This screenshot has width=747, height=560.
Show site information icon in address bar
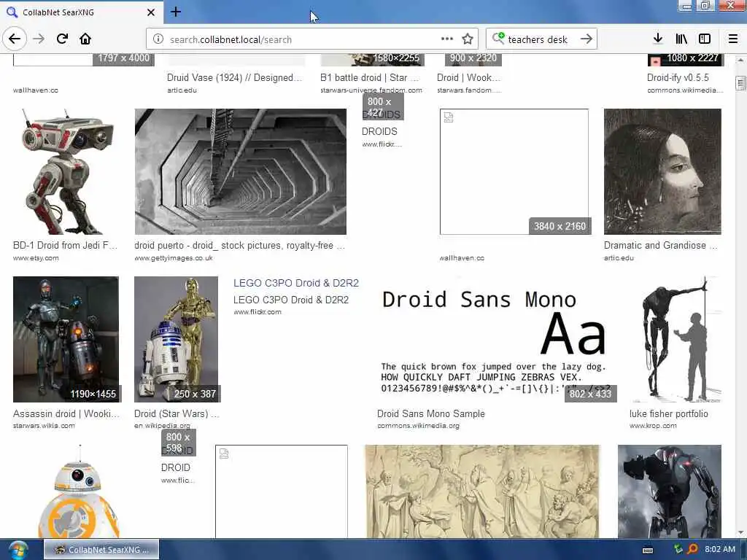[x=158, y=39]
